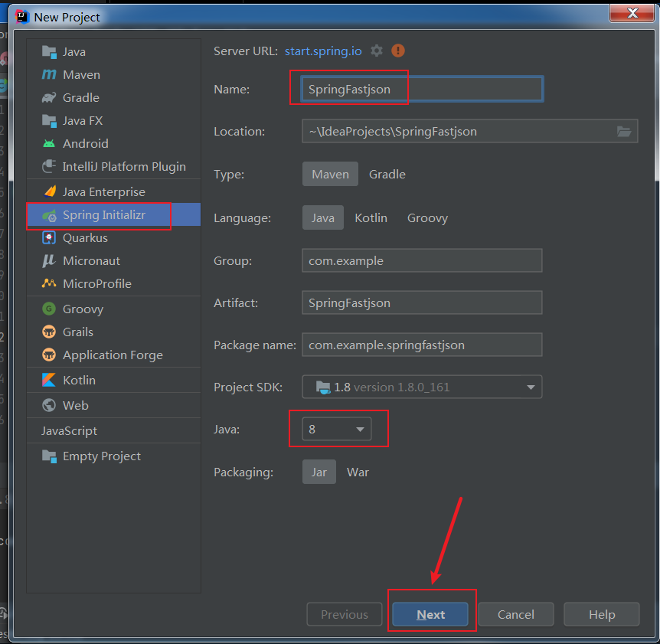Click the Android robot icon
Viewport: 660px width, 644px height.
(49, 143)
